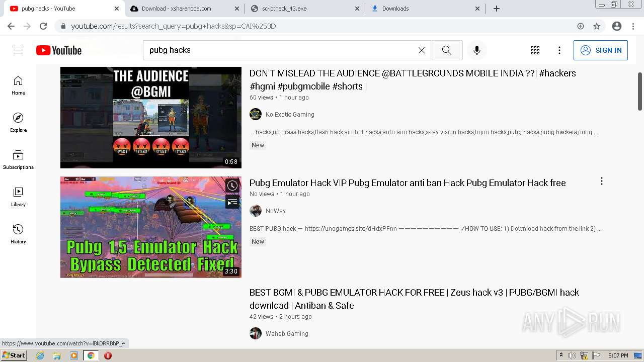Open Windows Explorer folder in taskbar
Screen dimensions: 644x362
point(57,355)
